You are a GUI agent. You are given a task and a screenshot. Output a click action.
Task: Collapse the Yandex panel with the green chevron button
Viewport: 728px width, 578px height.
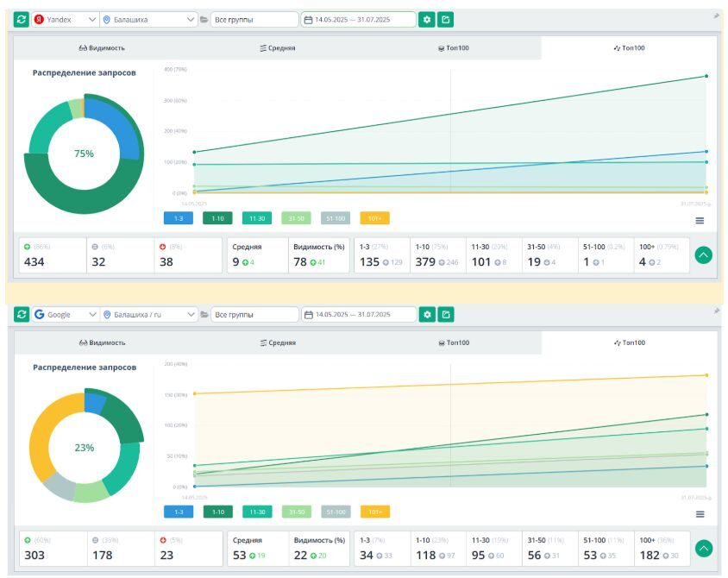[704, 255]
